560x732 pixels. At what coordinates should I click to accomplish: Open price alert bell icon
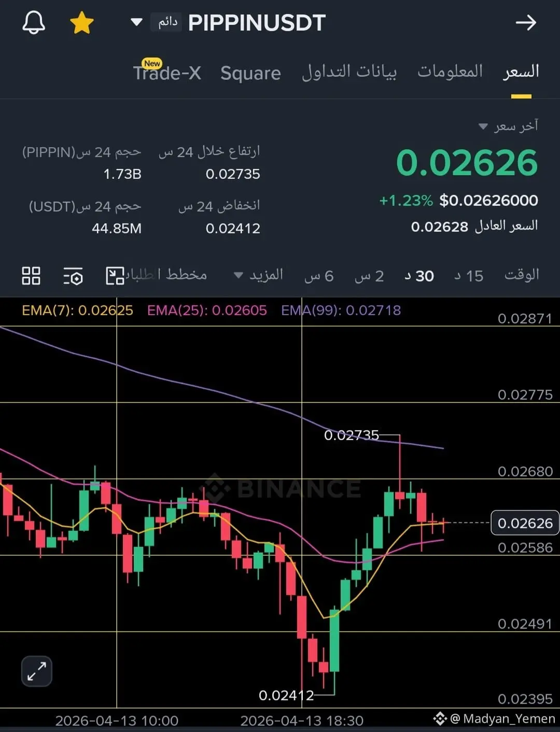click(x=34, y=23)
